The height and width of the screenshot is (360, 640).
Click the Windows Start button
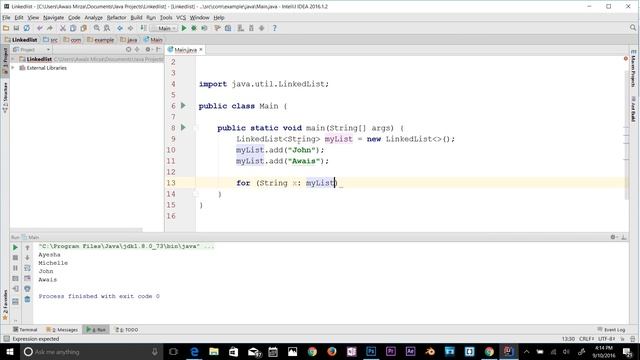9,351
